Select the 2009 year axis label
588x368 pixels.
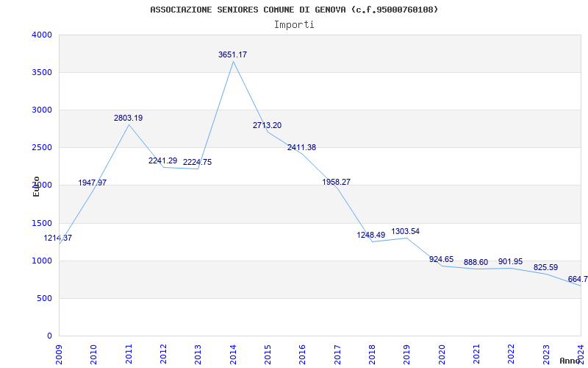tap(60, 352)
